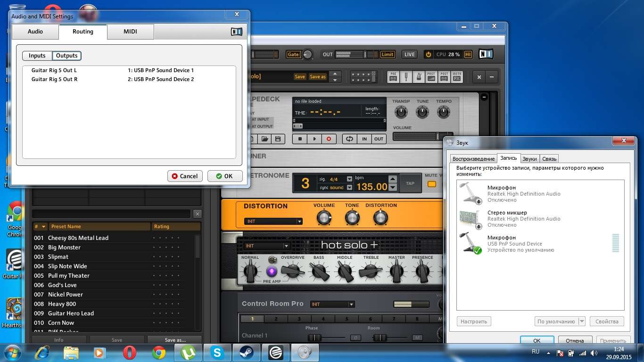Click the Tapedeck record button
Viewport: 644px width, 362px height.
click(x=329, y=139)
